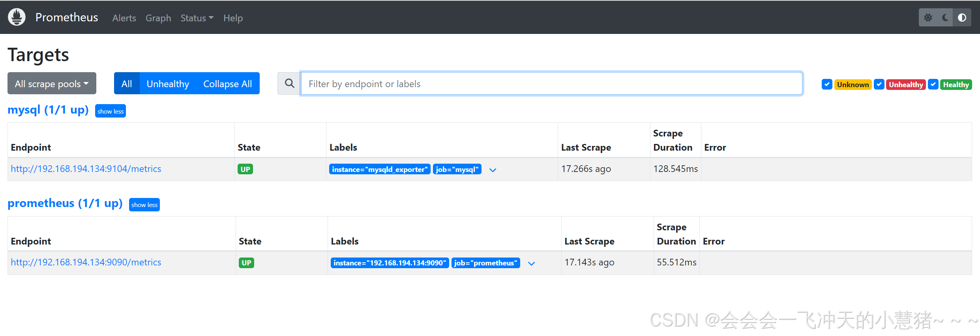980x336 pixels.
Task: Click the Prometheus flame logo icon
Action: click(17, 17)
